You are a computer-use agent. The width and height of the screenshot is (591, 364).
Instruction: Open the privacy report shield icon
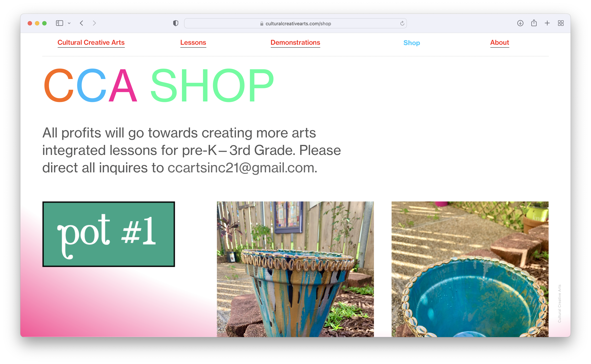[x=176, y=23]
